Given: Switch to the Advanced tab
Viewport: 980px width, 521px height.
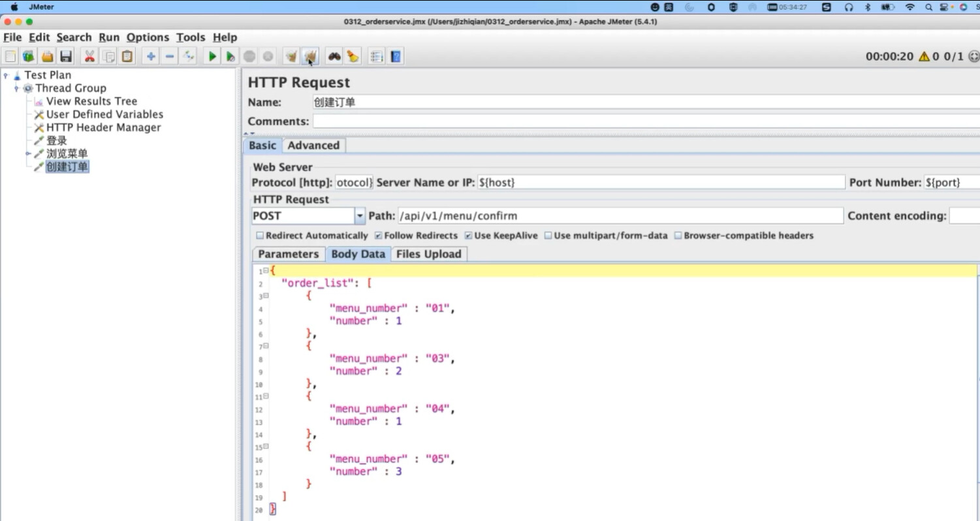Looking at the screenshot, I should tap(313, 146).
